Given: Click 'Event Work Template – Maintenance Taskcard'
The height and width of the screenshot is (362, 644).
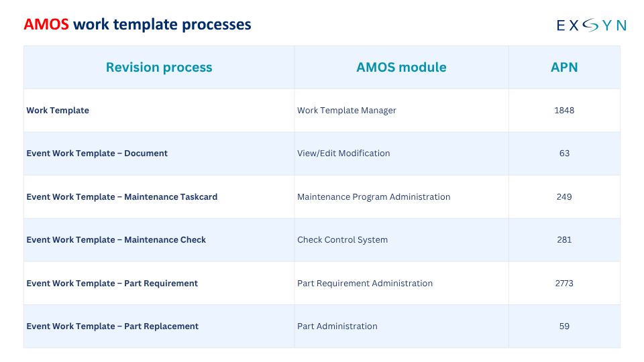Looking at the screenshot, I should click(x=122, y=197).
